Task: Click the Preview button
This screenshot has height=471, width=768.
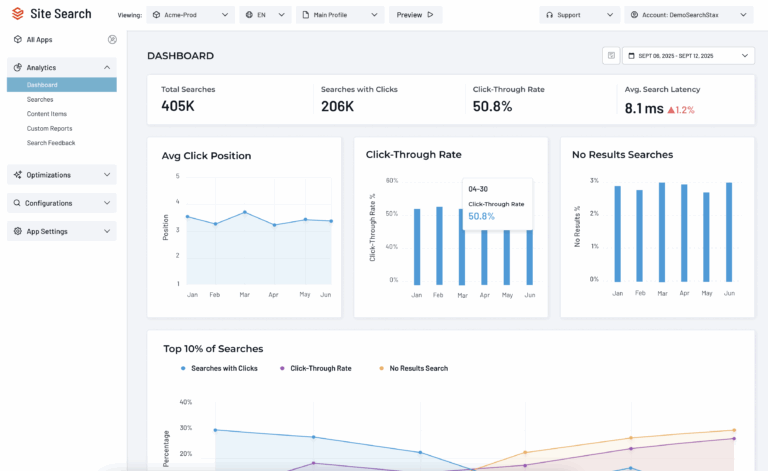Action: point(414,15)
